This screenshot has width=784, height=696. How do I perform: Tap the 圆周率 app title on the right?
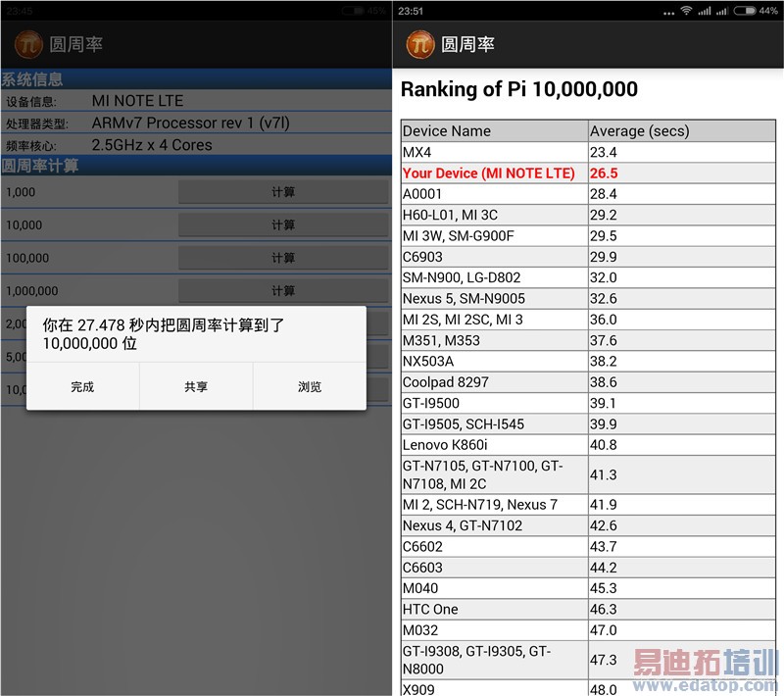point(467,44)
